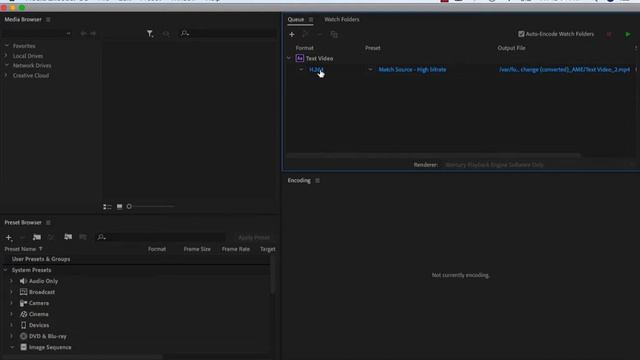Expand the Cinema preset group
640x360 pixels.
(x=11, y=314)
